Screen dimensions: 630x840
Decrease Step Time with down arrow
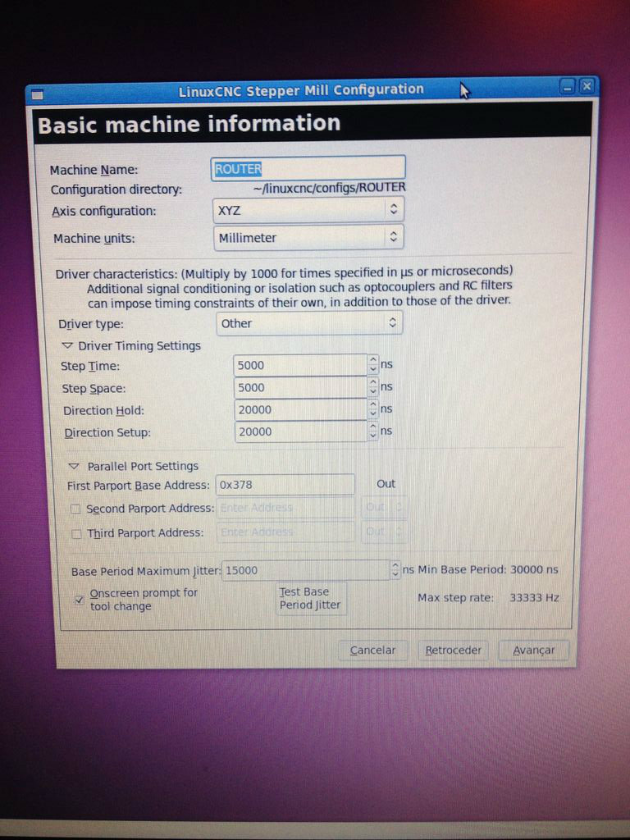(373, 370)
